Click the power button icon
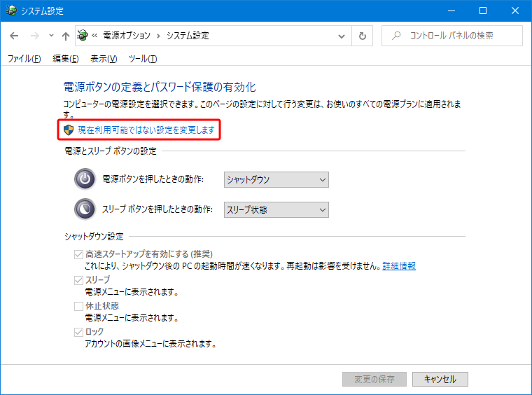 (x=85, y=179)
